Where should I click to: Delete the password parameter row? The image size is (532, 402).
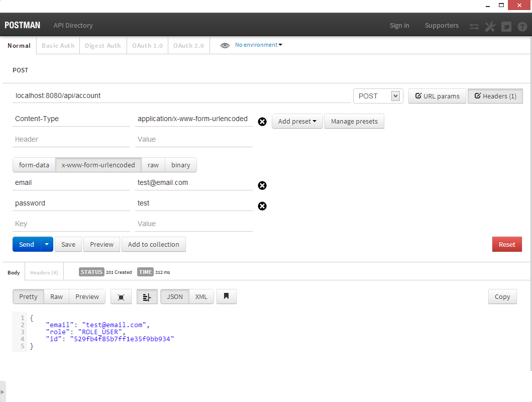(262, 206)
